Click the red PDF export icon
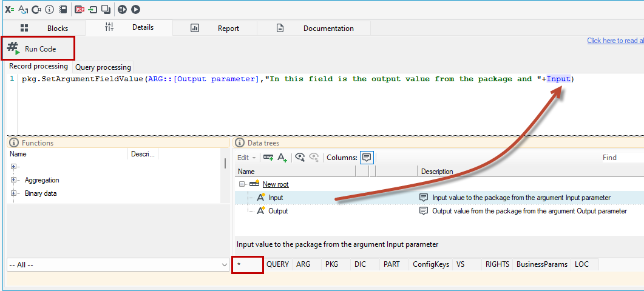 click(x=80, y=9)
